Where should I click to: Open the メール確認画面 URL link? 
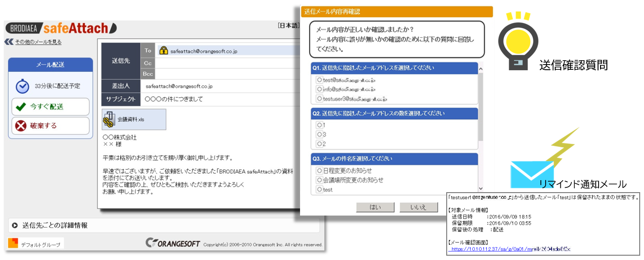tap(511, 249)
